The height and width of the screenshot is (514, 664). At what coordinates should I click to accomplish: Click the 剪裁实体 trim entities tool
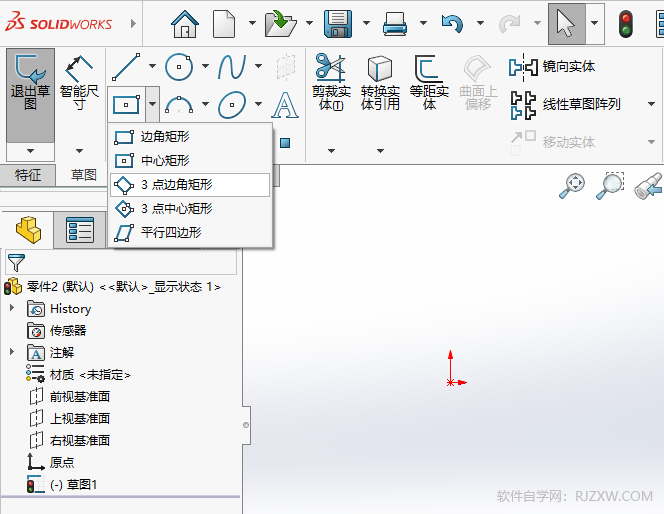(331, 82)
